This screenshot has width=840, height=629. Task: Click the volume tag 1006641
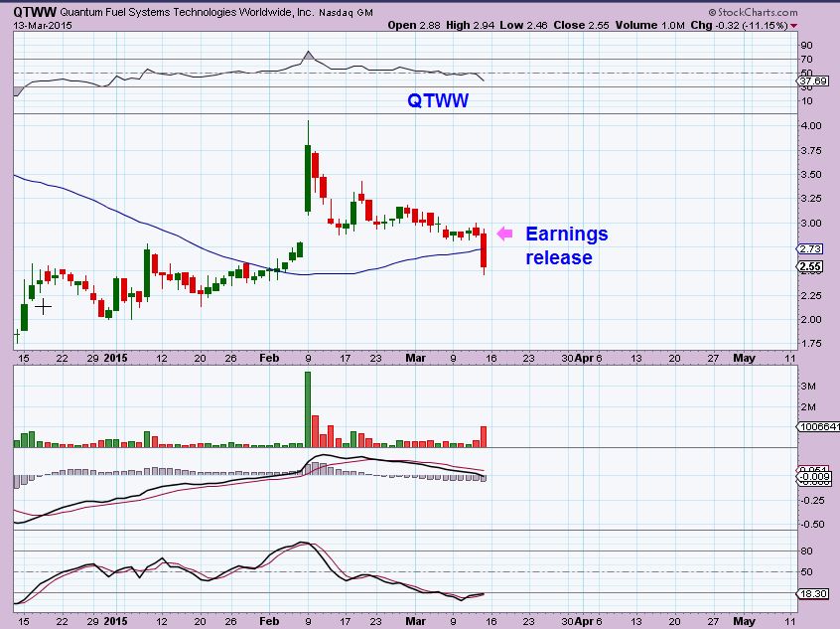pyautogui.click(x=818, y=427)
